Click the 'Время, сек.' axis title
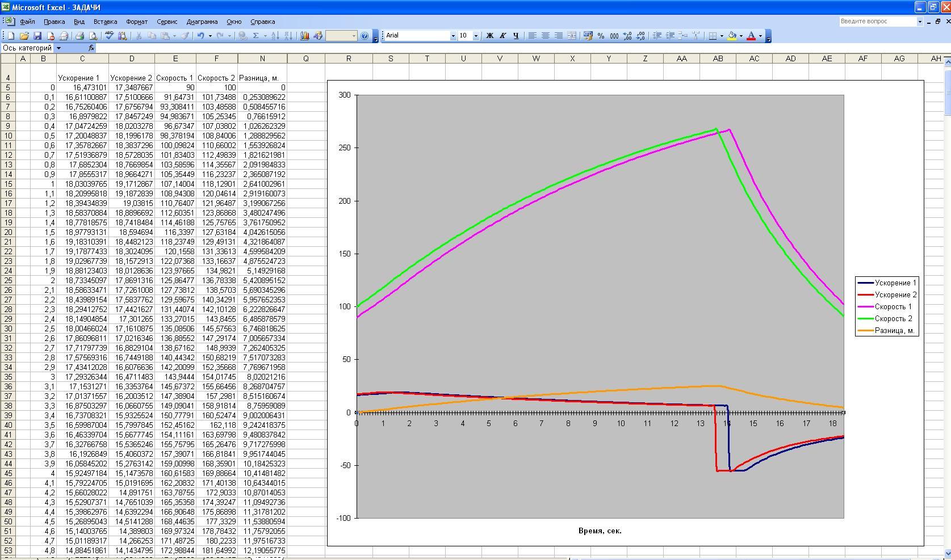 click(x=600, y=531)
